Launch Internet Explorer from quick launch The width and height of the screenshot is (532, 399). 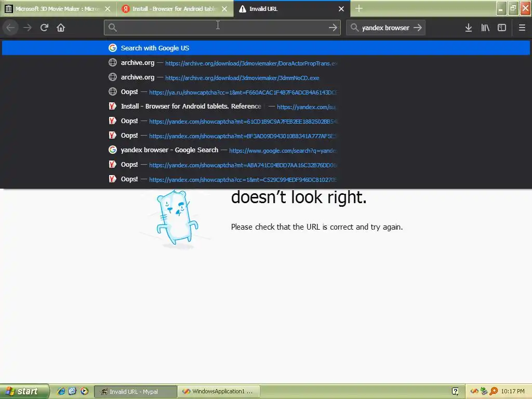[61, 391]
